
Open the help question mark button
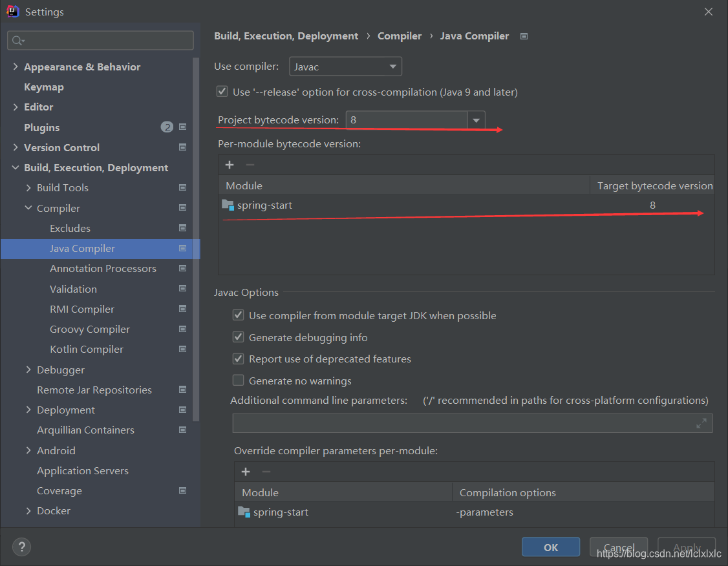coord(21,547)
